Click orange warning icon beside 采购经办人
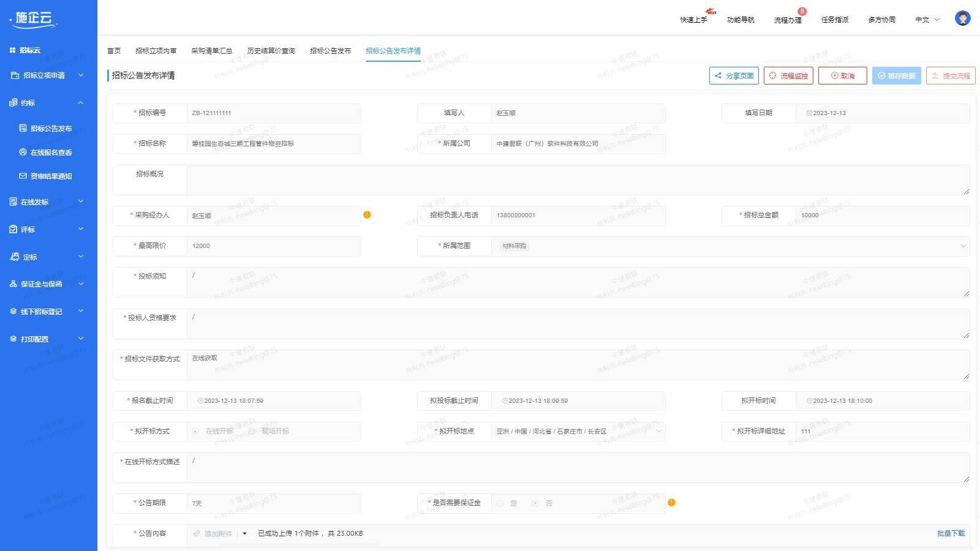Image resolution: width=980 pixels, height=551 pixels. 367,215
